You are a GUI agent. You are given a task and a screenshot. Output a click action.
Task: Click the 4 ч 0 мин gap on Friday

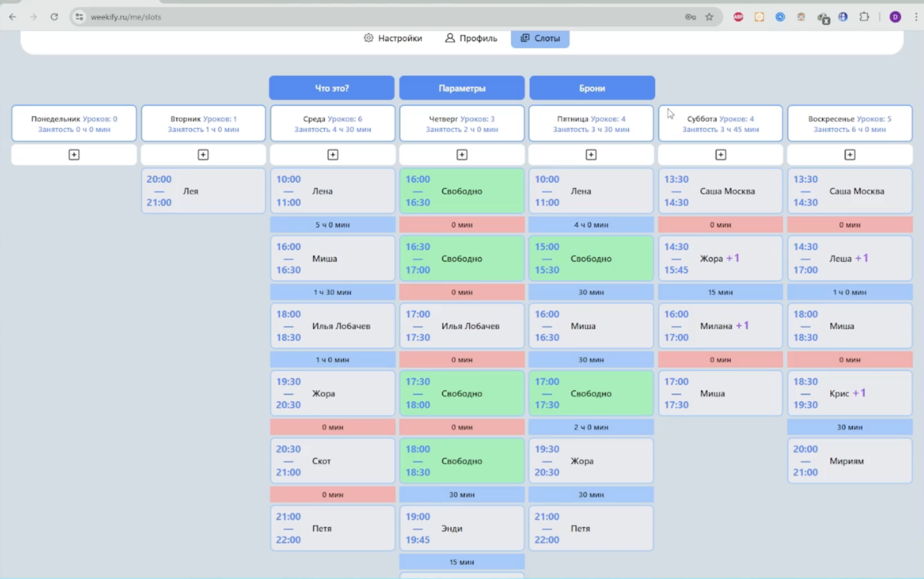click(591, 225)
